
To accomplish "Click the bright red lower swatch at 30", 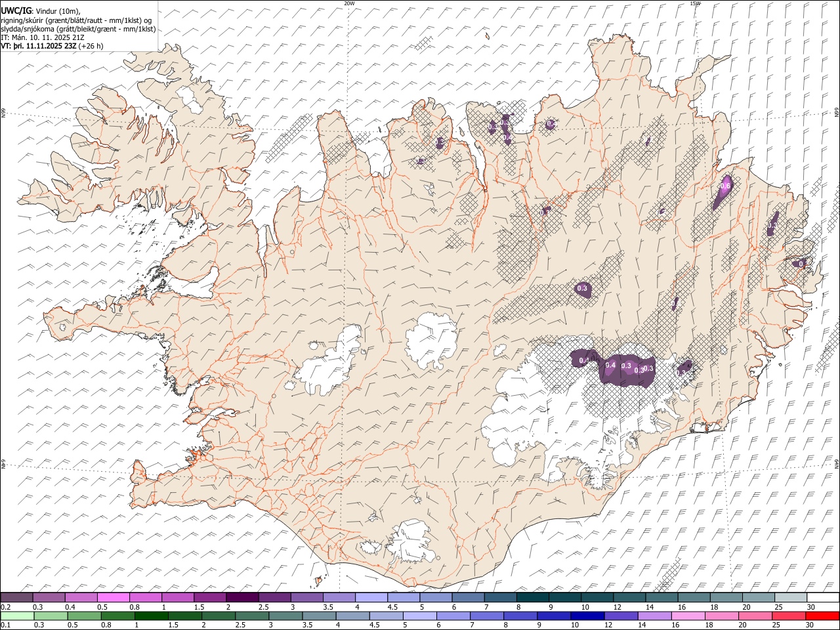I will (822, 616).
